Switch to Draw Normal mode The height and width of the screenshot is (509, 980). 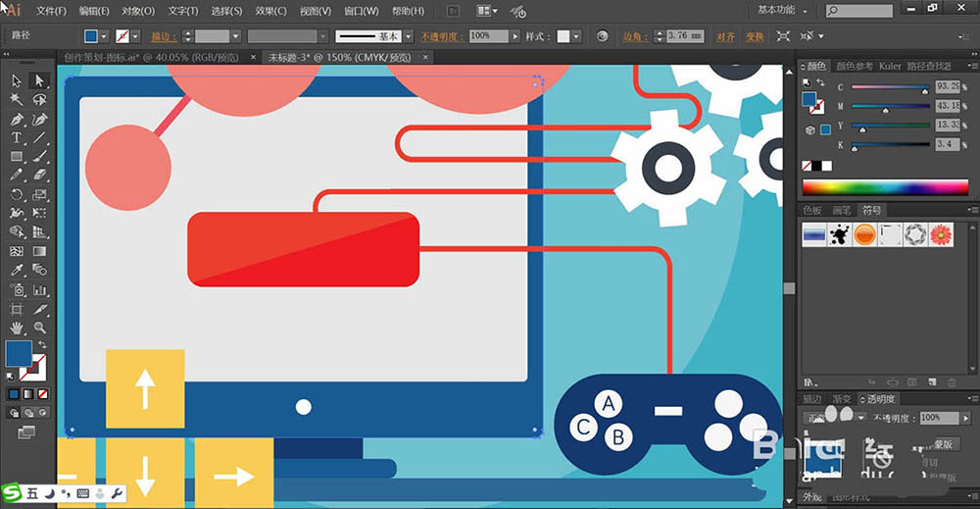[x=14, y=413]
